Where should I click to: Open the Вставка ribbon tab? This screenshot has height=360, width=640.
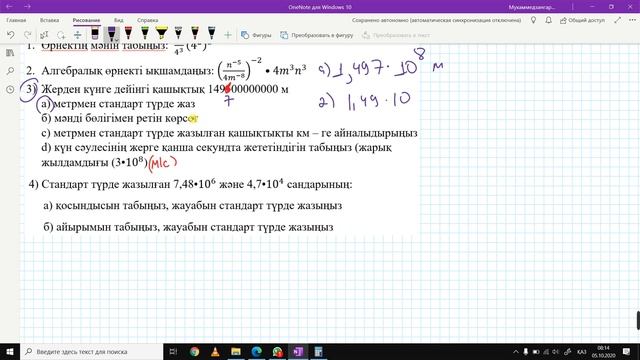(49, 20)
